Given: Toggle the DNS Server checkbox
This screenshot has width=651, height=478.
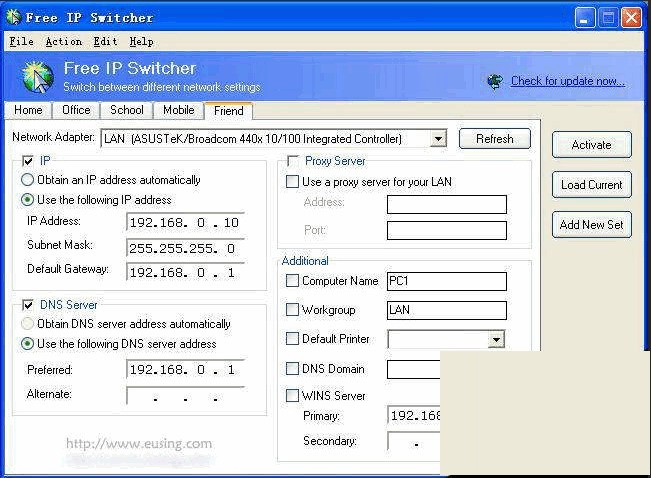Looking at the screenshot, I should point(27,305).
